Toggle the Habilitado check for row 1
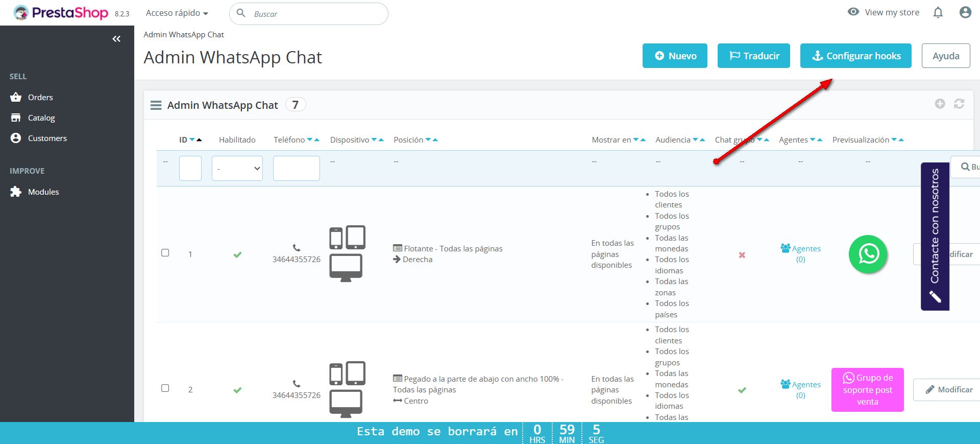Screen dimensions: 980x444 click(237, 254)
